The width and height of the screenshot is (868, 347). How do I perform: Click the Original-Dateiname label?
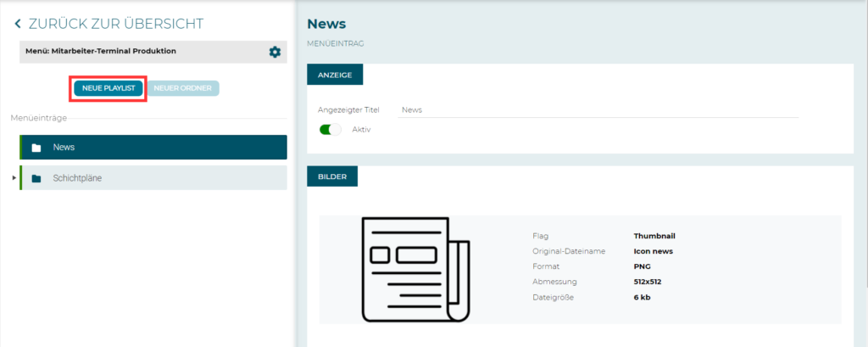[x=569, y=251]
